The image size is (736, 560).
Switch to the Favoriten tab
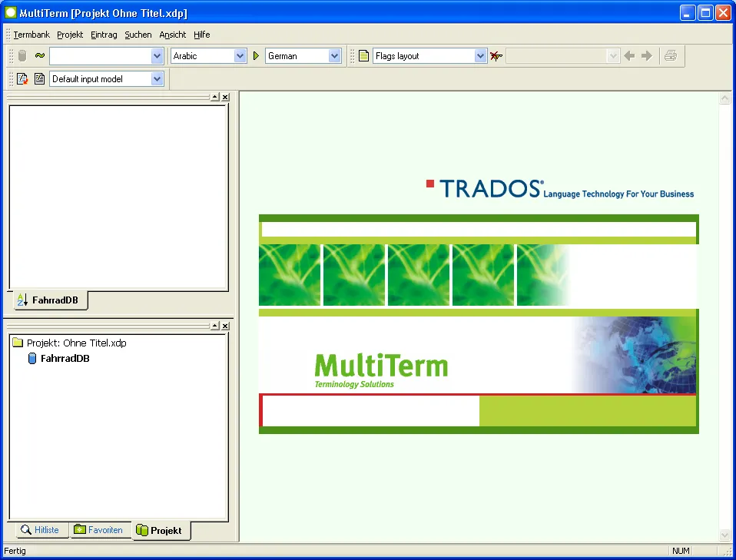(99, 530)
